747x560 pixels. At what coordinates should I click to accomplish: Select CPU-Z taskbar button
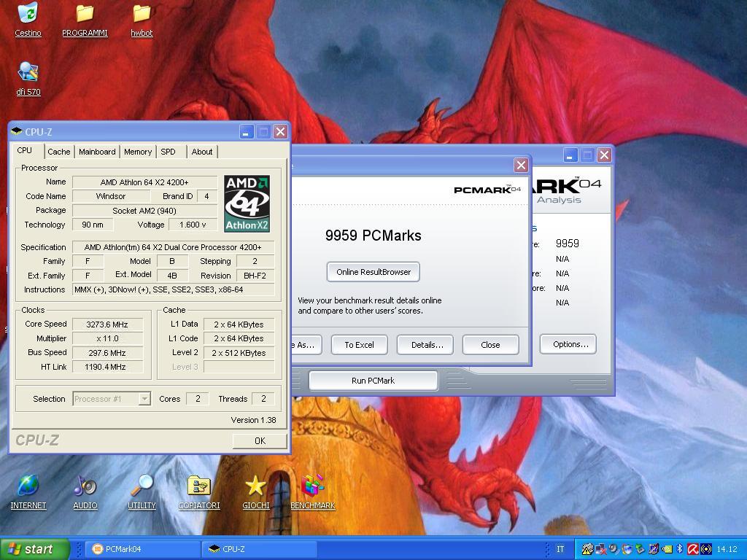tap(260, 549)
